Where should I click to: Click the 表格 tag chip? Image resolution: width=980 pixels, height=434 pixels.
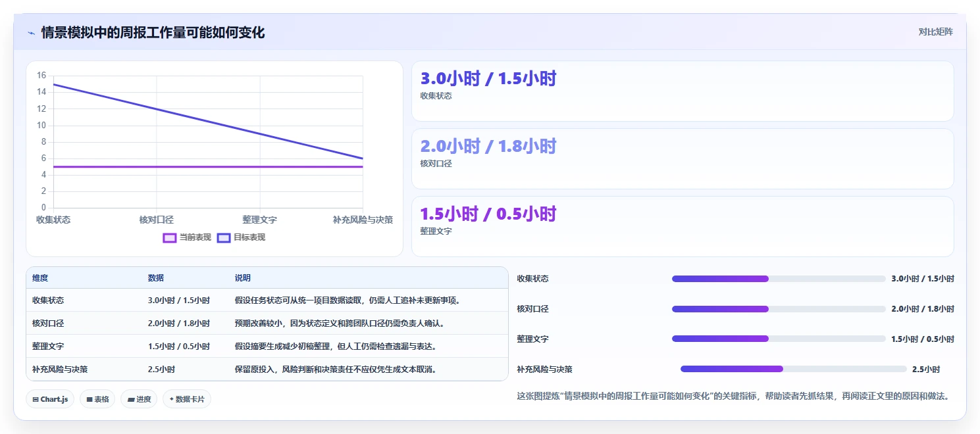[97, 399]
